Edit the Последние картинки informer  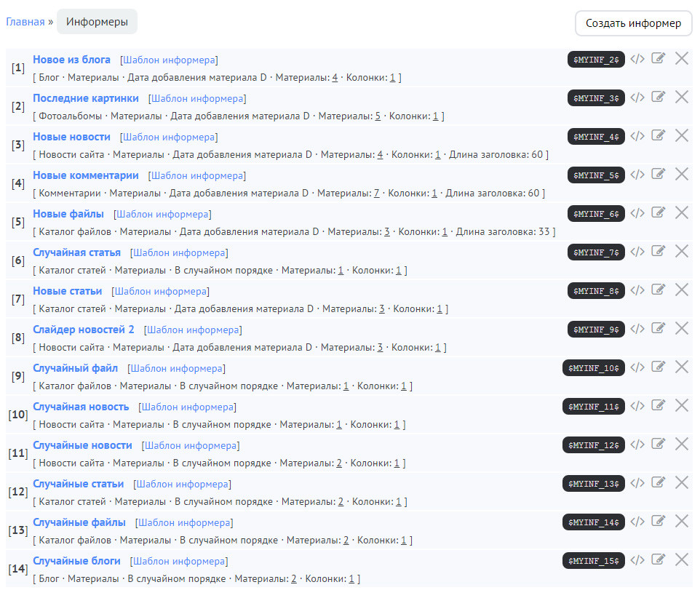[x=659, y=97]
